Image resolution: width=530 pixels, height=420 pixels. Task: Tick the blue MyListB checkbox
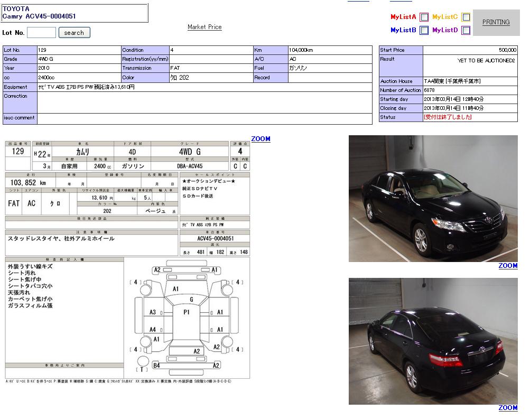(424, 31)
